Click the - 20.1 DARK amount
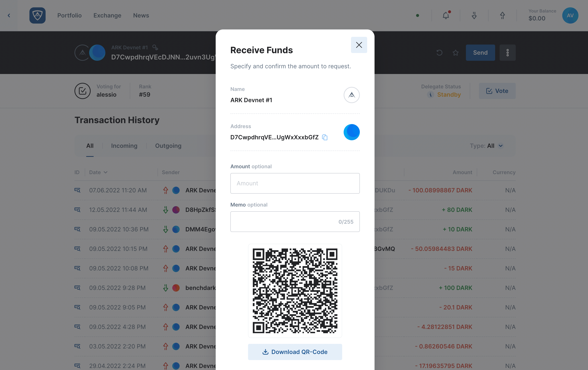588x370 pixels. click(x=456, y=307)
